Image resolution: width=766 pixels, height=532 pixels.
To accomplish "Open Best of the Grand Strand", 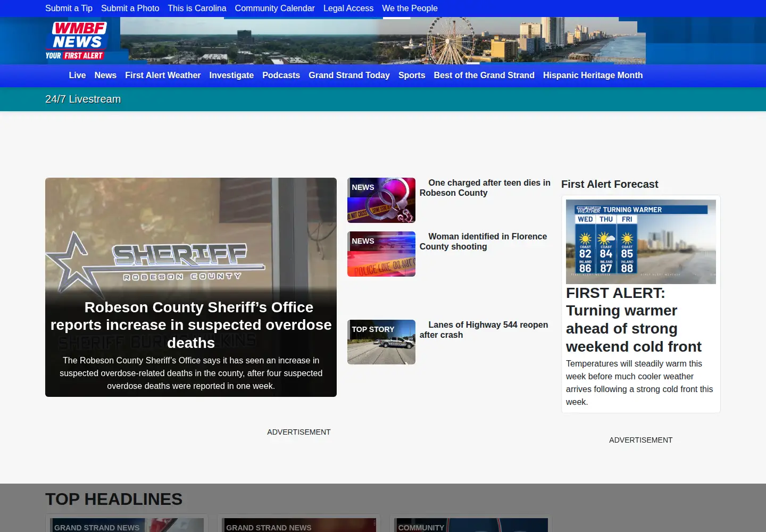I will click(x=484, y=76).
